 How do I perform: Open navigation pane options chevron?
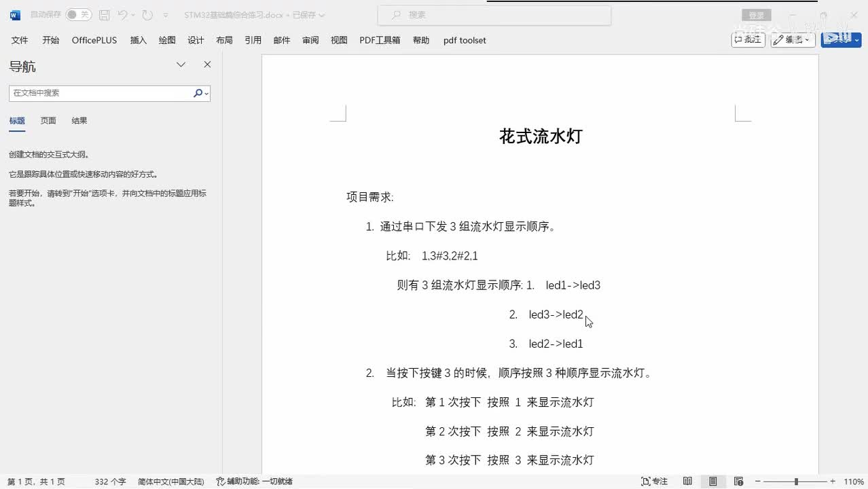point(181,65)
